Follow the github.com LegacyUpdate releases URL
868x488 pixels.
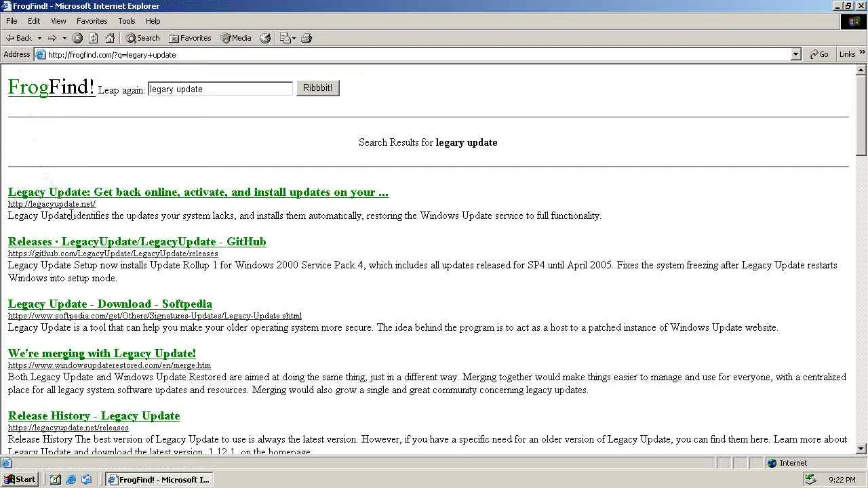(x=113, y=253)
